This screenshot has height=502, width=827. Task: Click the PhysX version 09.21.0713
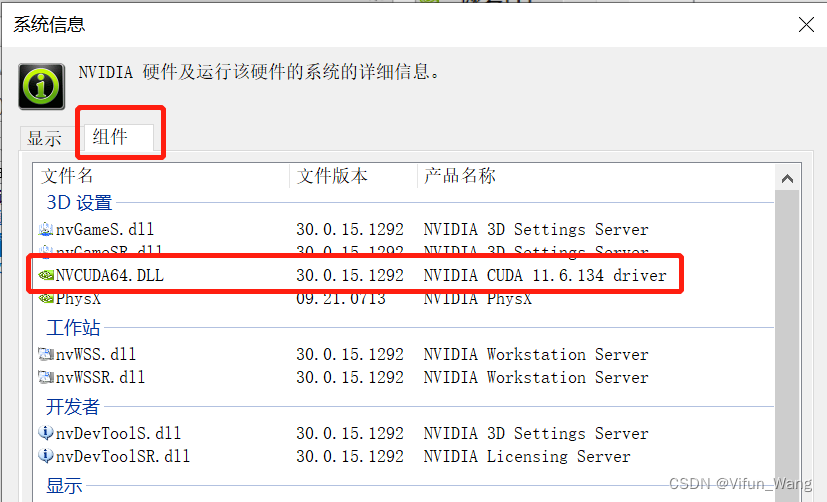tap(341, 298)
